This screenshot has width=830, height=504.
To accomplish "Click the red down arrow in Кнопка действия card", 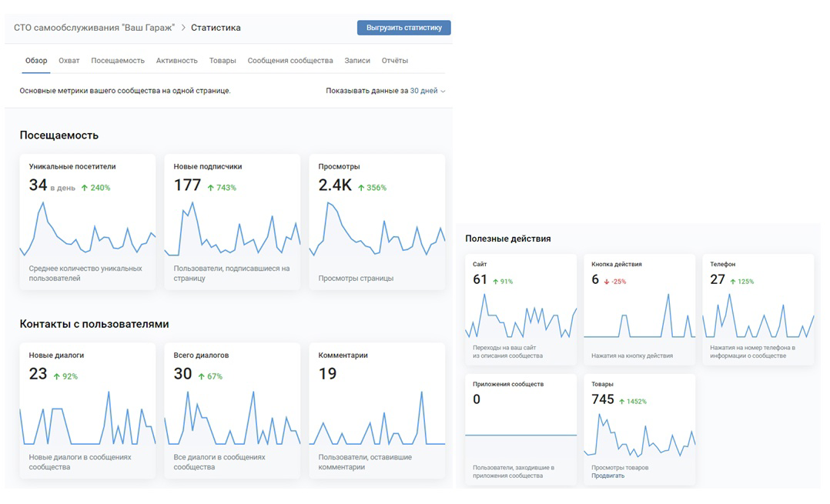I will 607,282.
